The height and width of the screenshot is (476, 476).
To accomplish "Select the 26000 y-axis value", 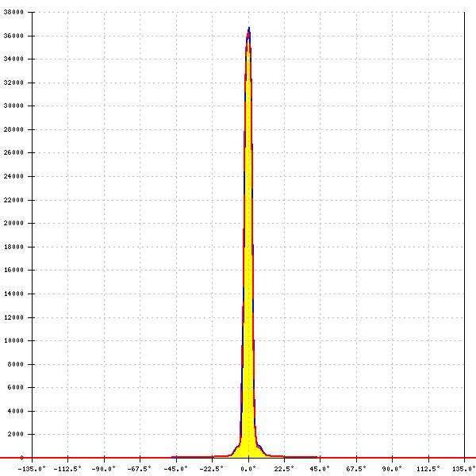I will [13, 152].
